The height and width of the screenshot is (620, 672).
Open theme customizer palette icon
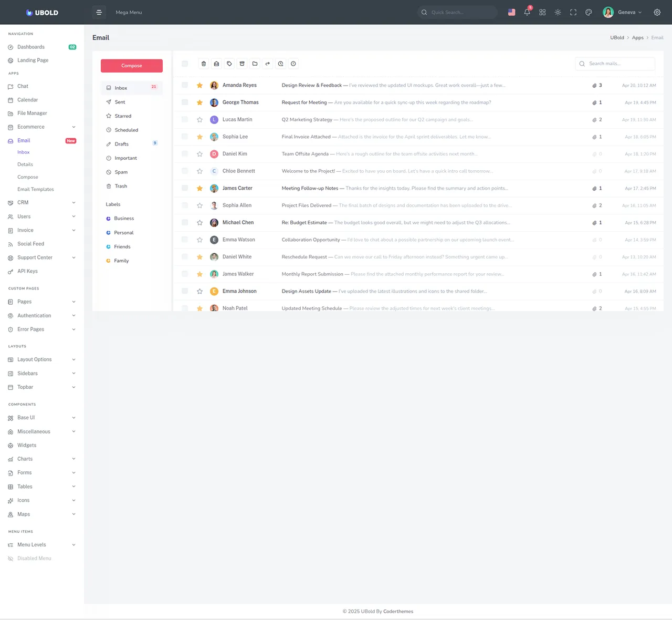(x=589, y=12)
